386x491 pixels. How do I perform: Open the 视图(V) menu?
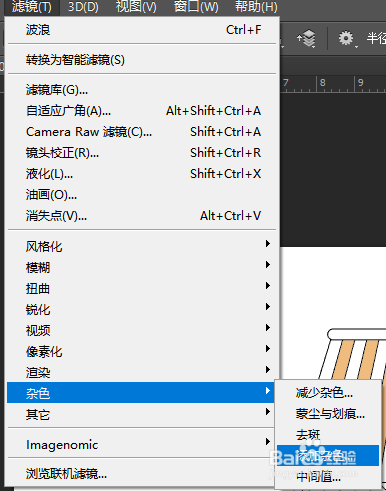(x=136, y=7)
